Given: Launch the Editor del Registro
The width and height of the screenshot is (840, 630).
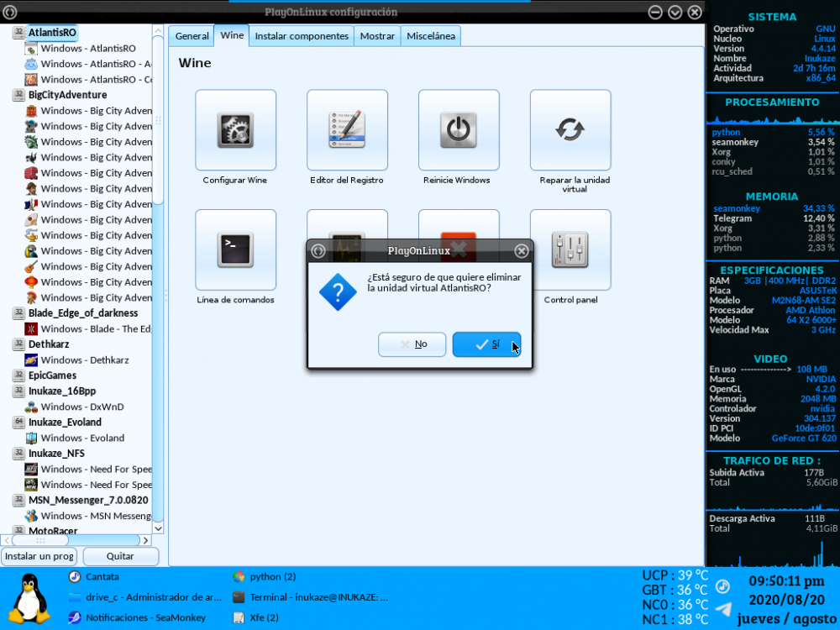Looking at the screenshot, I should click(x=347, y=130).
